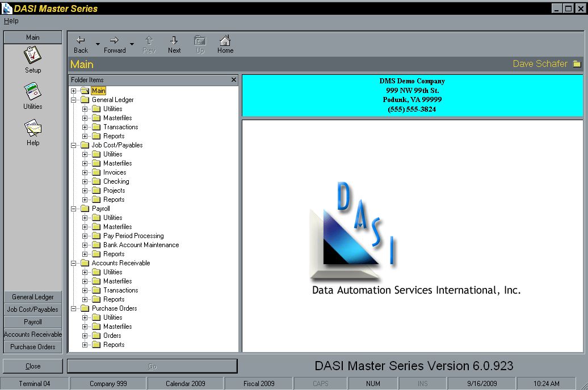Switch to the Payroll sidebar tab
The height and width of the screenshot is (390, 588).
click(x=32, y=322)
